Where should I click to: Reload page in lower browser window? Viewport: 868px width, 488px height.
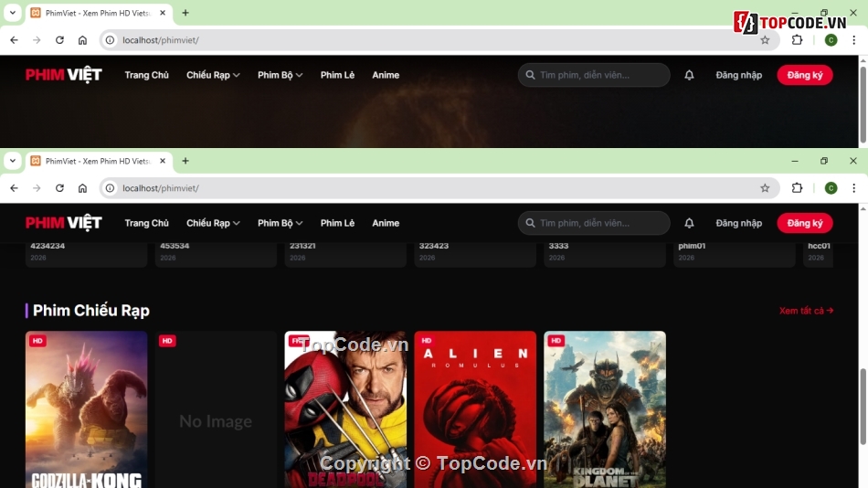tap(59, 188)
